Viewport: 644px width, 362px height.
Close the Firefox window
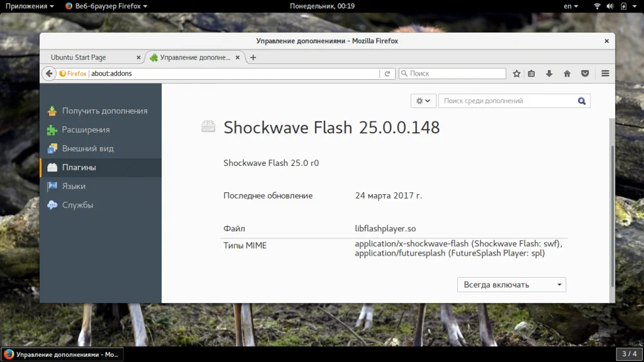point(606,41)
